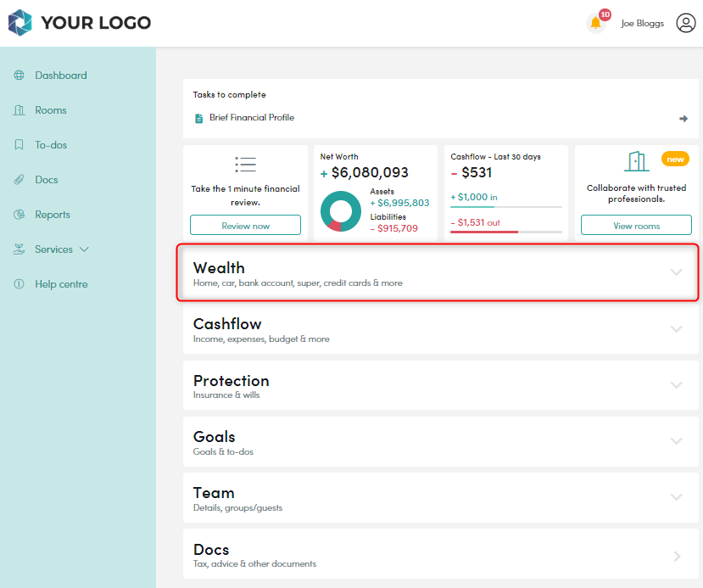Click the YOUR LOGO header

[79, 23]
